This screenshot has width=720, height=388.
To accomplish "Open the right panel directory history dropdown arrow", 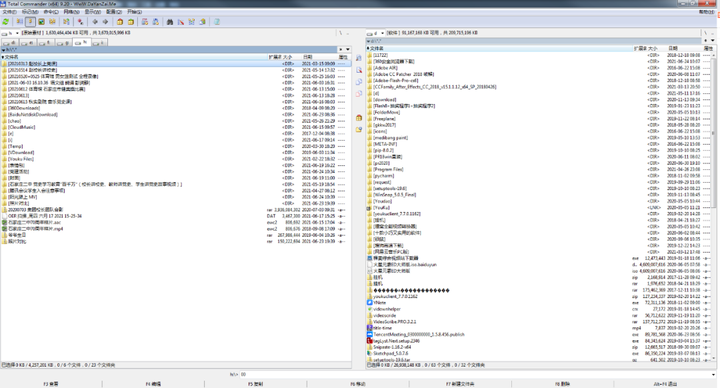I will (x=713, y=40).
